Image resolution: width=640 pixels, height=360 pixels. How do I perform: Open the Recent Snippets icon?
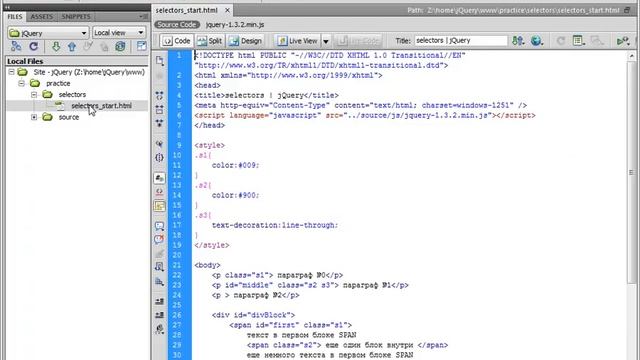pos(160,267)
